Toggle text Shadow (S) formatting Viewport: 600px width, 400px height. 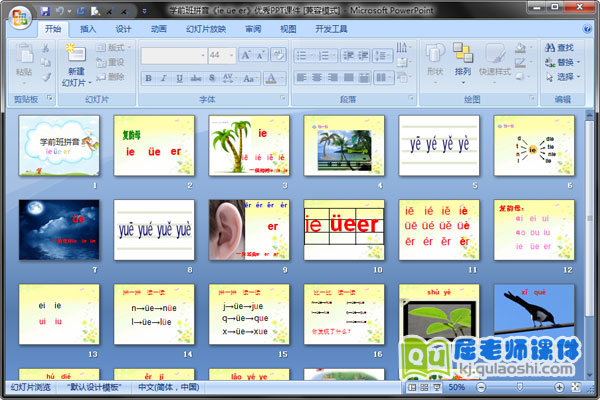click(212, 78)
